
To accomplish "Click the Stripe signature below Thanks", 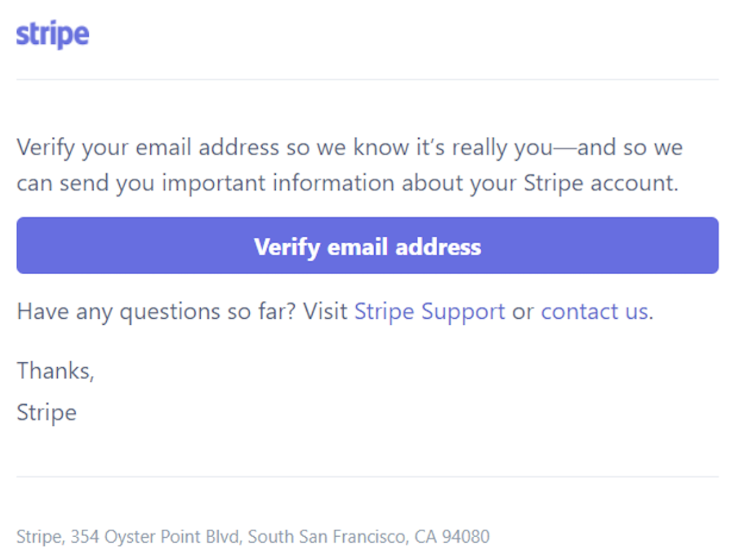I will [x=47, y=412].
